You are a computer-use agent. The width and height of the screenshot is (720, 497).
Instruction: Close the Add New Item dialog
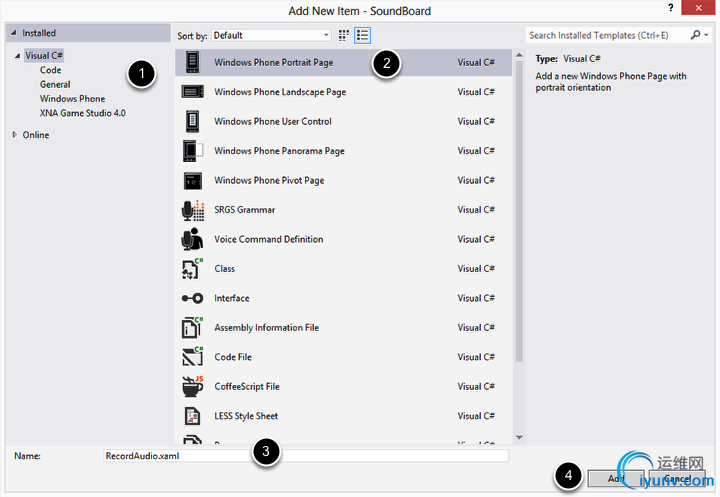[698, 8]
